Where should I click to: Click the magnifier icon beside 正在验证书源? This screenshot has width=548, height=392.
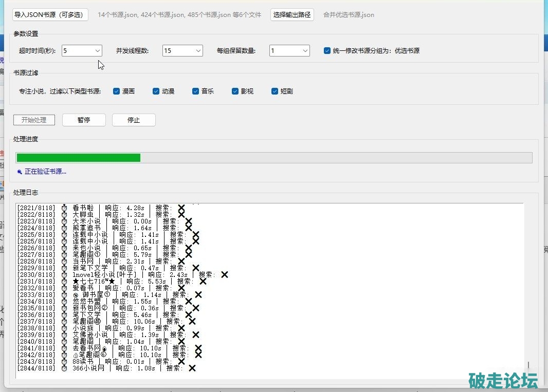pos(20,172)
